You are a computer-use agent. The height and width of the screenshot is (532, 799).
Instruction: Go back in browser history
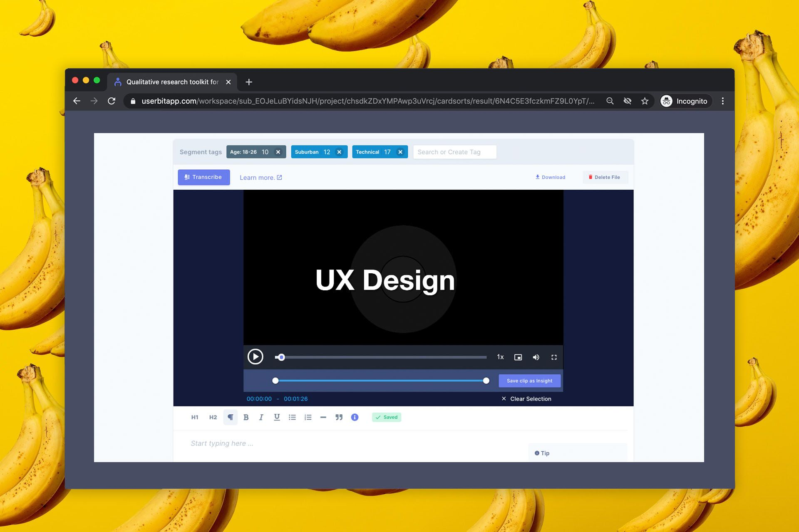(77, 101)
